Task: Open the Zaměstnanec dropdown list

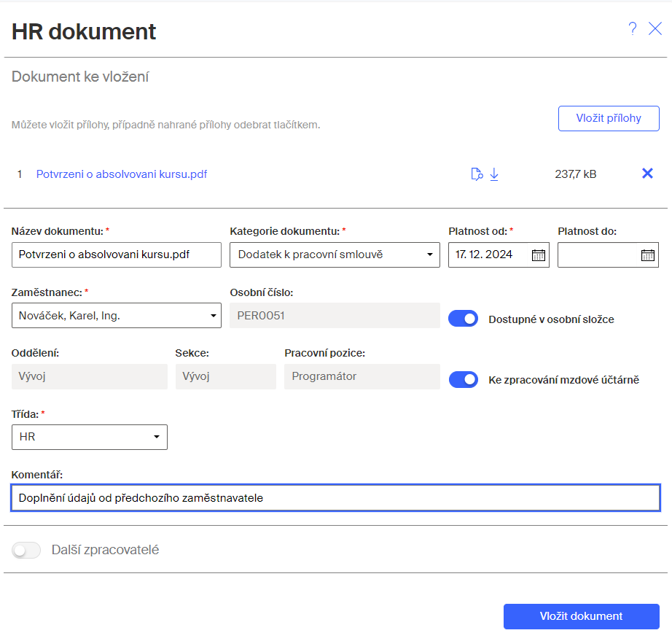Action: point(117,316)
